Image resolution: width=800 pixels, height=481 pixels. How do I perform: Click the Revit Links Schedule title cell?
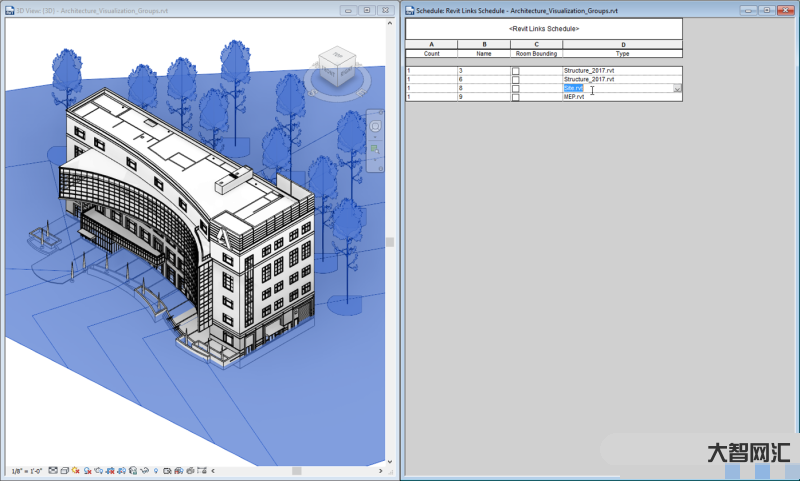543,29
